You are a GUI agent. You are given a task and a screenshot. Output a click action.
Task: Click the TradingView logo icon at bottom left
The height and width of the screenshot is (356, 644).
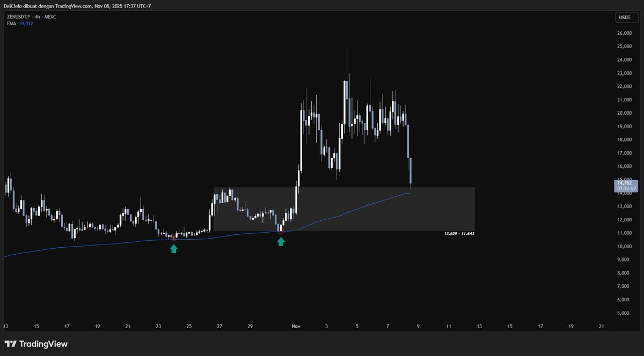[12, 344]
